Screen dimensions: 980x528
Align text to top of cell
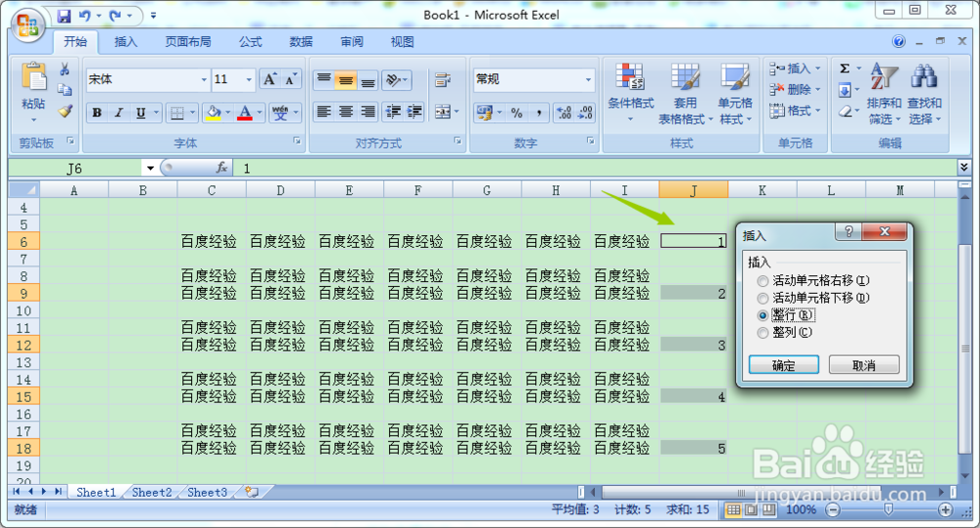point(323,79)
